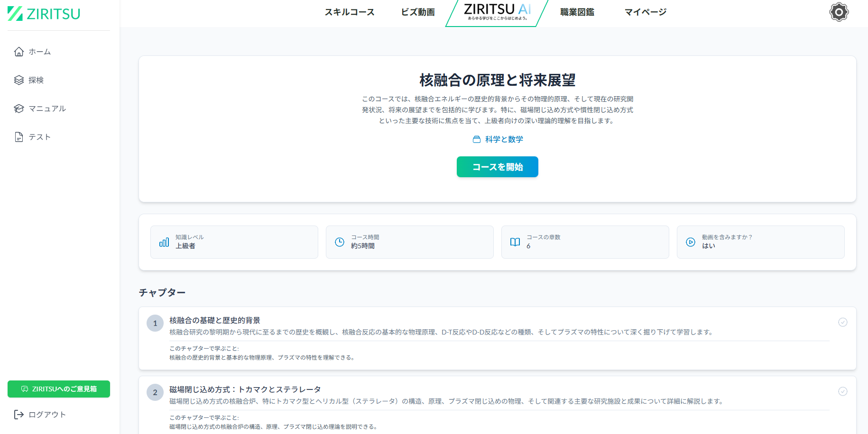Click the course duration clock icon
The width and height of the screenshot is (868, 434).
pos(340,242)
